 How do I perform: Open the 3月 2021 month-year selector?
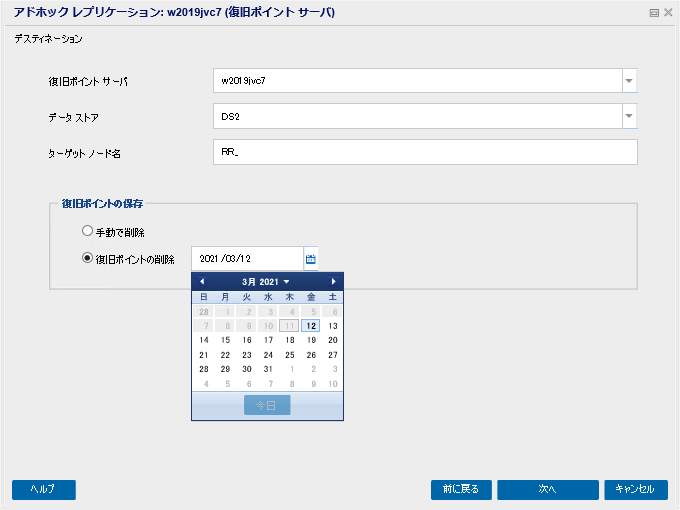pyautogui.click(x=265, y=282)
